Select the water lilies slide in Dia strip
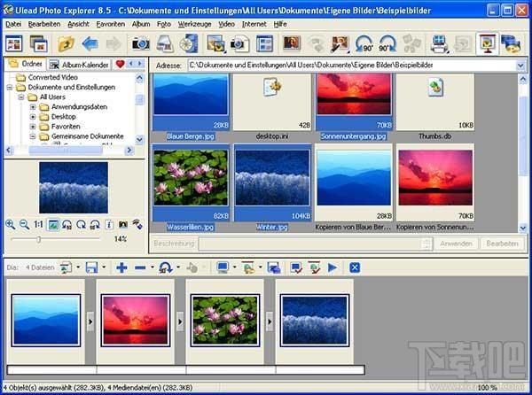The width and height of the screenshot is (532, 395). [x=225, y=321]
